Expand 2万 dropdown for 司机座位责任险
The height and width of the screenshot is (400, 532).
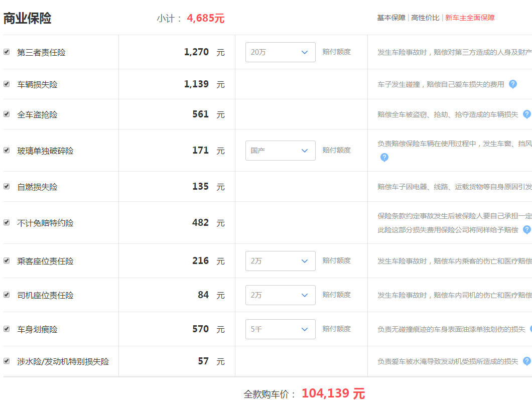pyautogui.click(x=280, y=295)
